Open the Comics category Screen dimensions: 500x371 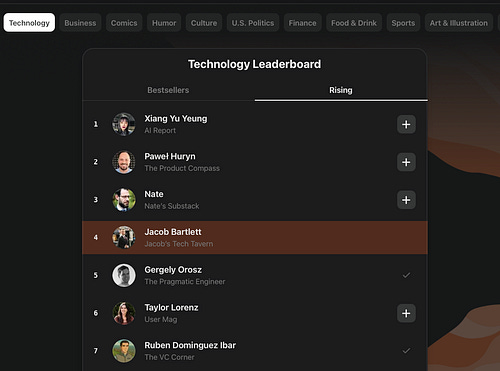pyautogui.click(x=124, y=23)
